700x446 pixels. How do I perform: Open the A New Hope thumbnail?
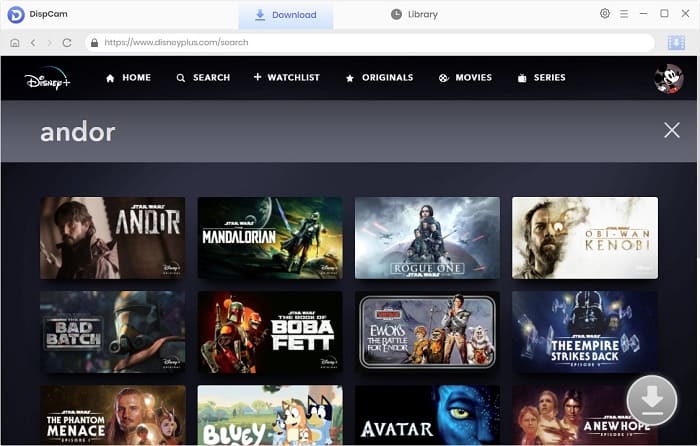click(585, 415)
